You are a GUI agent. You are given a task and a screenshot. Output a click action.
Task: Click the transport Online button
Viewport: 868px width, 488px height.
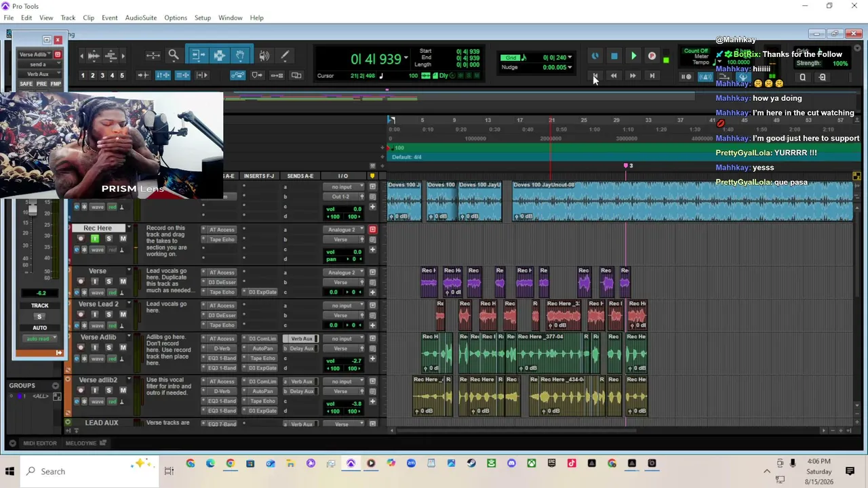tap(595, 56)
